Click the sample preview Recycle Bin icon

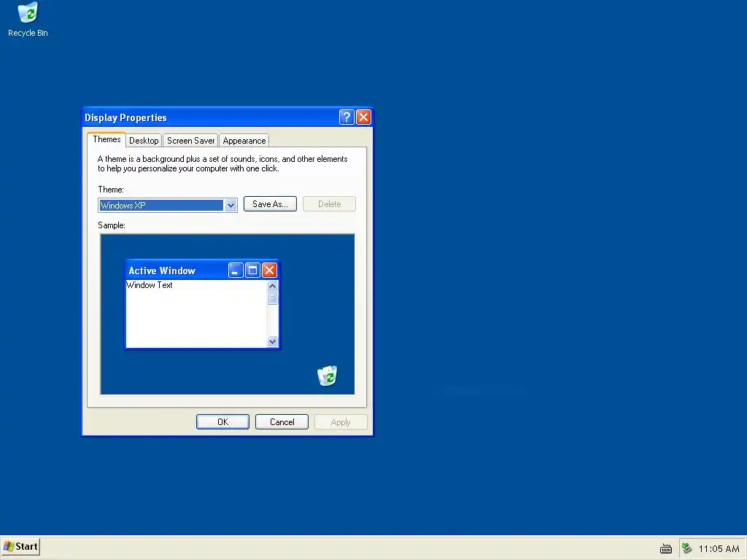tap(328, 376)
